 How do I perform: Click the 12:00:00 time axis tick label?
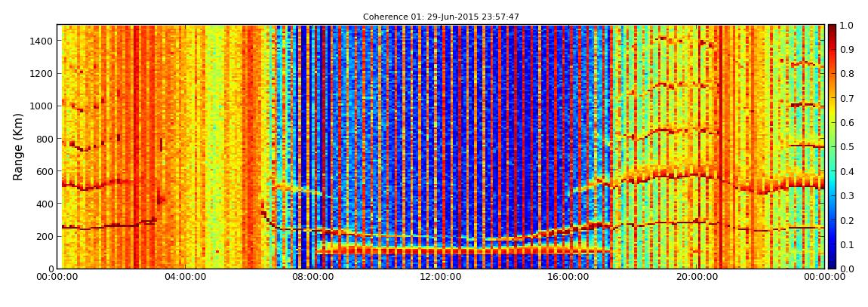[x=442, y=277]
